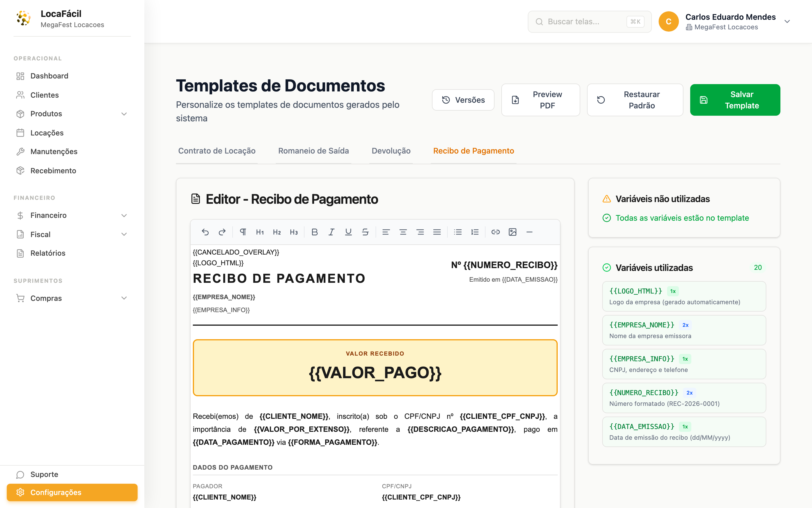Align text right
Screen dimensions: 812x508
point(420,232)
